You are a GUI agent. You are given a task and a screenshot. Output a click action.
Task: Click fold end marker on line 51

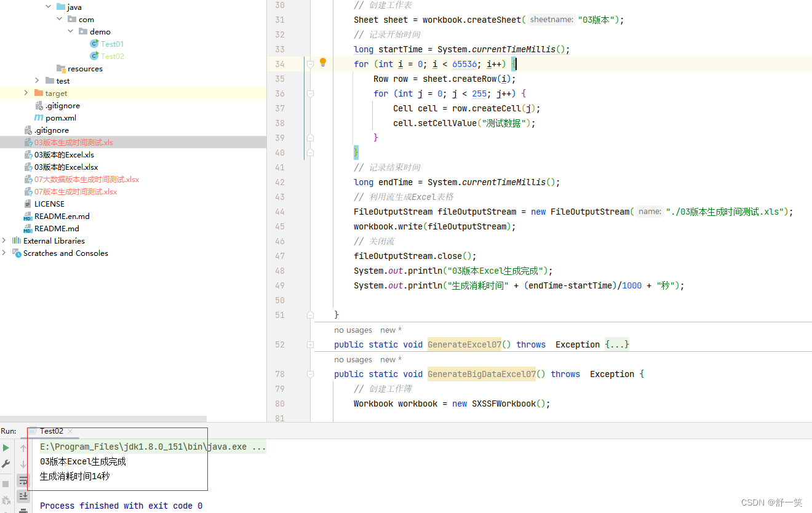click(x=310, y=315)
